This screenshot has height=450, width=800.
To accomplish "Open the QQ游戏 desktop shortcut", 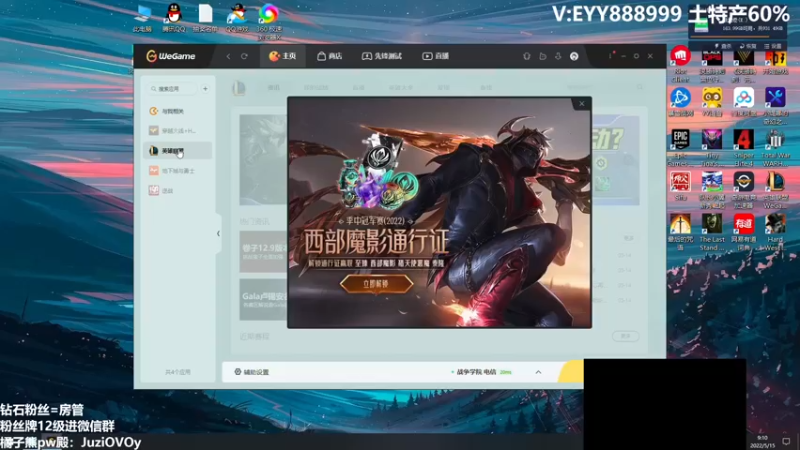I will pyautogui.click(x=237, y=18).
